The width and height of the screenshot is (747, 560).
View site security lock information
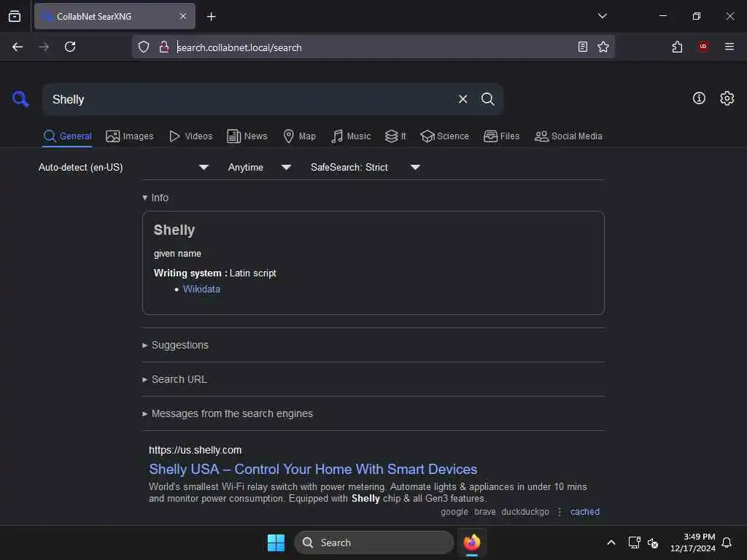click(164, 47)
